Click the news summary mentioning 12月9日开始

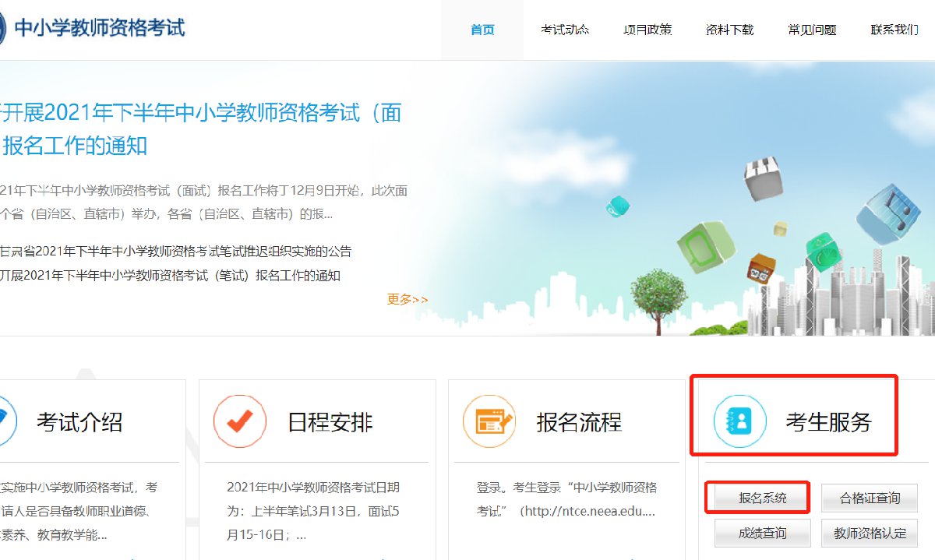204,202
